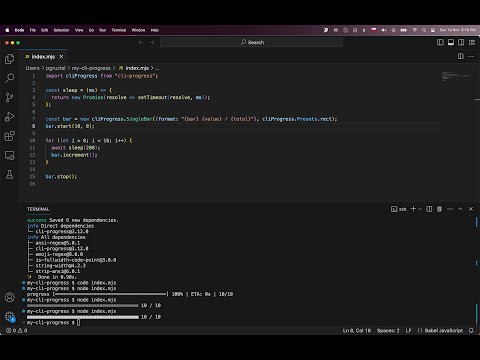Go forward with the right arrow
The height and width of the screenshot is (360, 480).
pos(152,42)
